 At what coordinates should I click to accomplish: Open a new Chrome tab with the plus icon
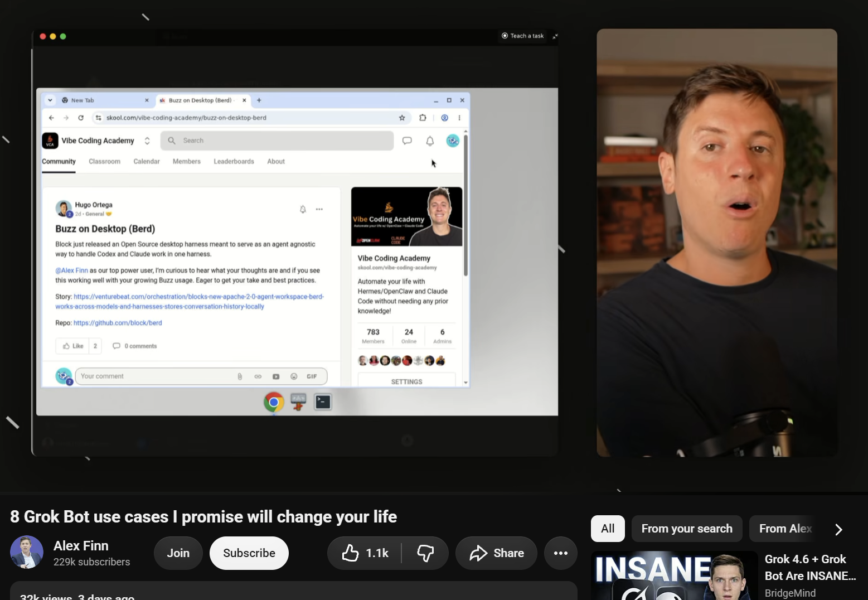tap(259, 100)
